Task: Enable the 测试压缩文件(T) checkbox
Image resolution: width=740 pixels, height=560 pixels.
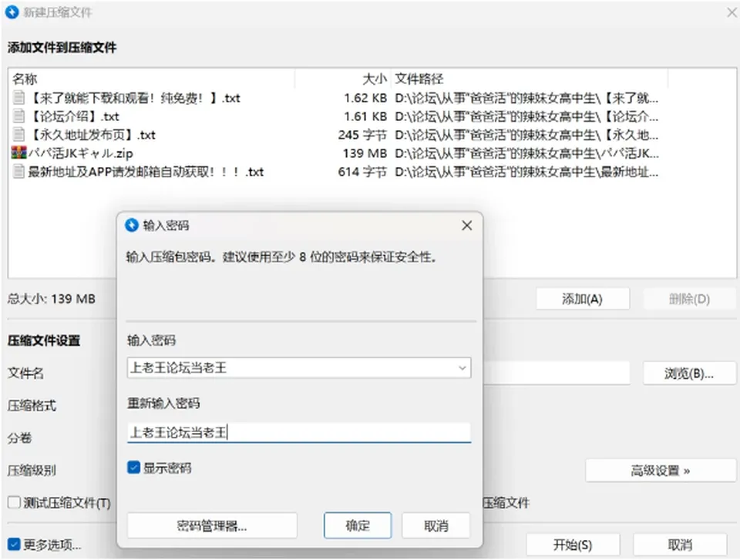Action: coord(14,502)
